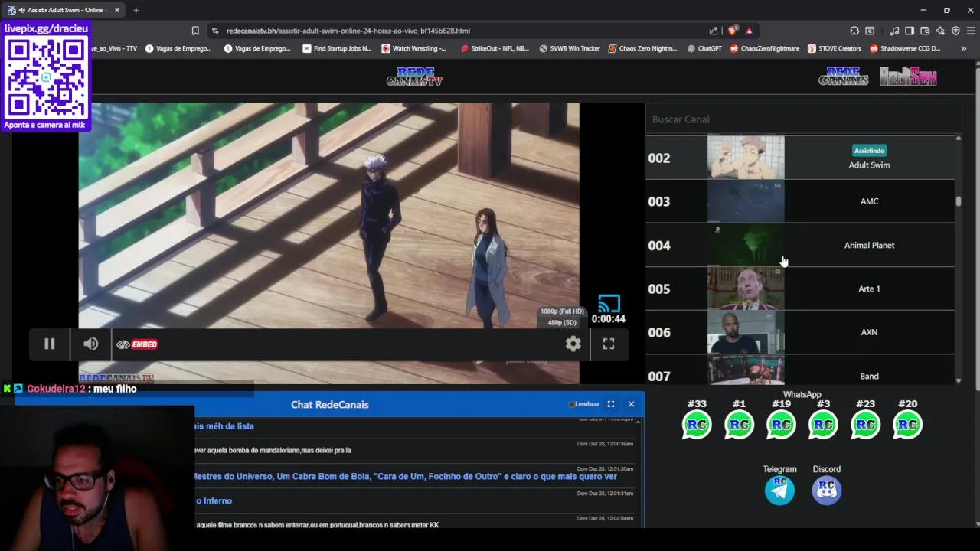The height and width of the screenshot is (551, 980).
Task: Open the StrikeOut - NFL bookmark
Action: (495, 48)
